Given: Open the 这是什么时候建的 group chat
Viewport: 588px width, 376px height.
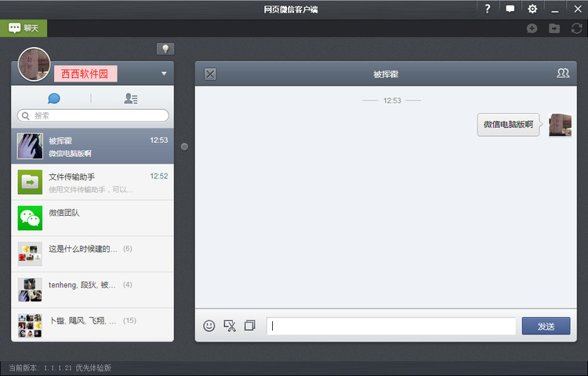Looking at the screenshot, I should point(93,254).
